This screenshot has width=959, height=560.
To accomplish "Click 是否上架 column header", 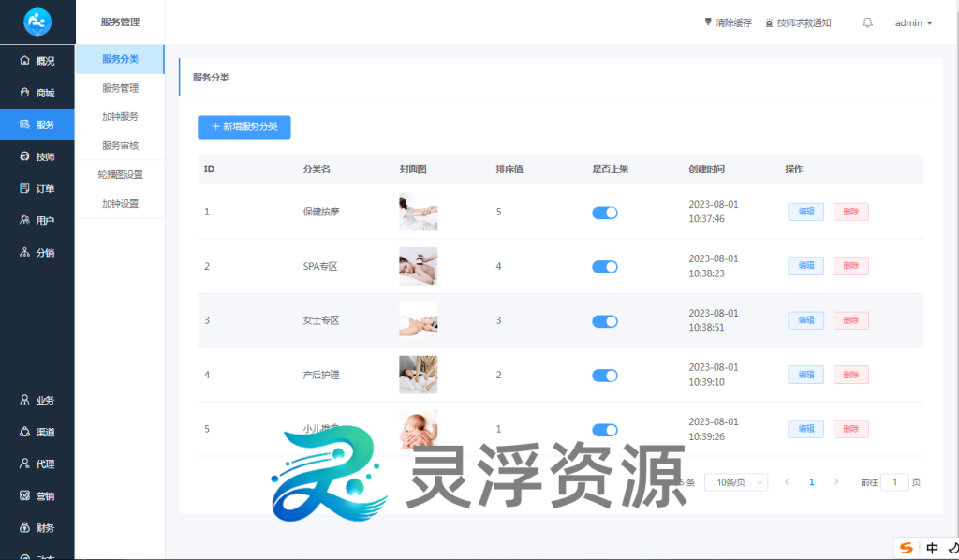I will (611, 169).
